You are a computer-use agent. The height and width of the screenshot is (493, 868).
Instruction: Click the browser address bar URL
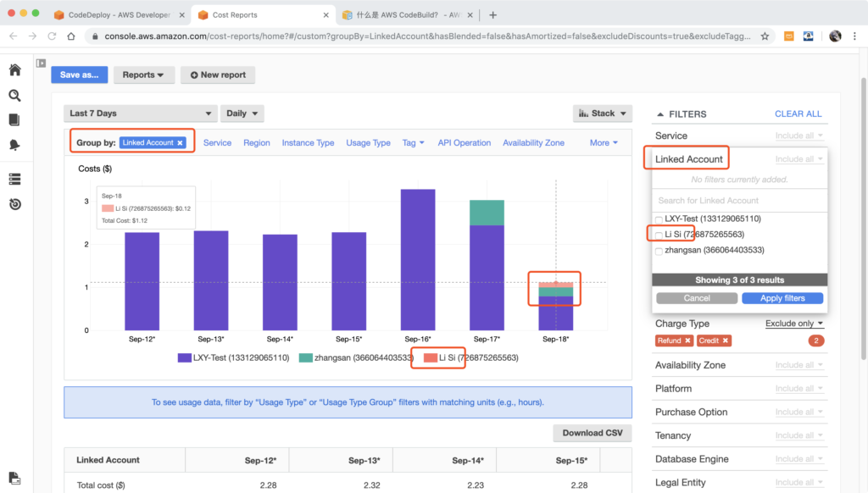point(427,36)
